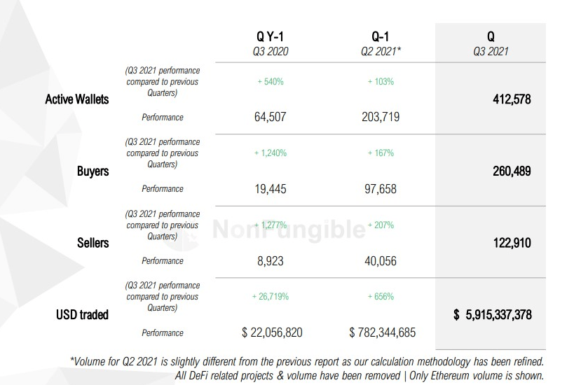Click the $ 5,915,337,378 total value

[493, 315]
